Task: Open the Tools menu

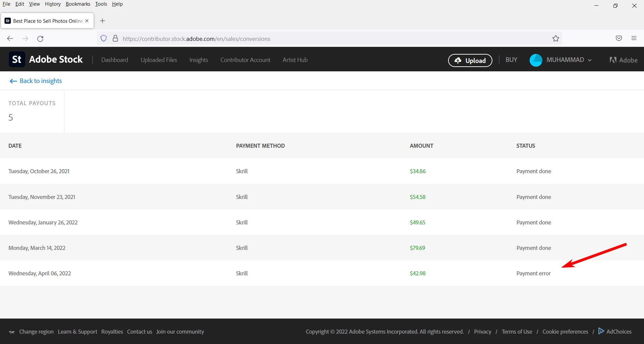Action: [101, 4]
